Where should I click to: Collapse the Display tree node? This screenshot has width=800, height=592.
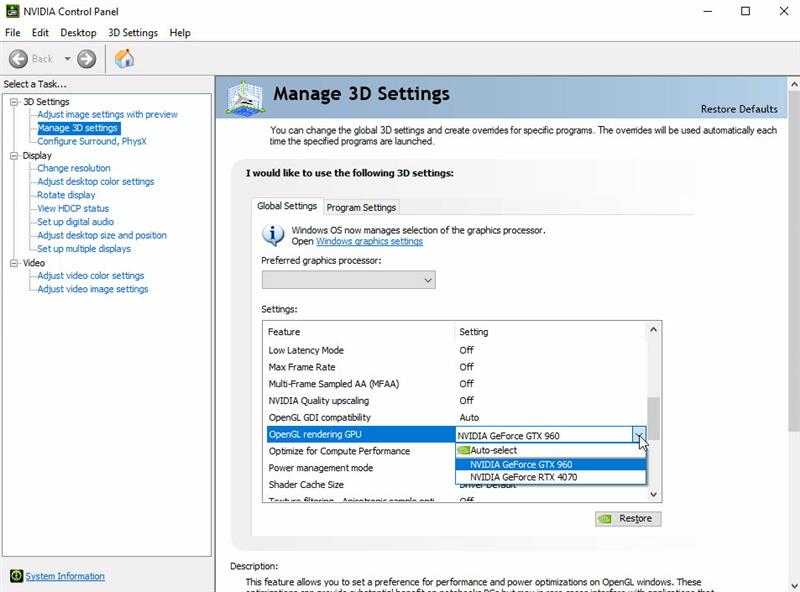click(x=14, y=156)
